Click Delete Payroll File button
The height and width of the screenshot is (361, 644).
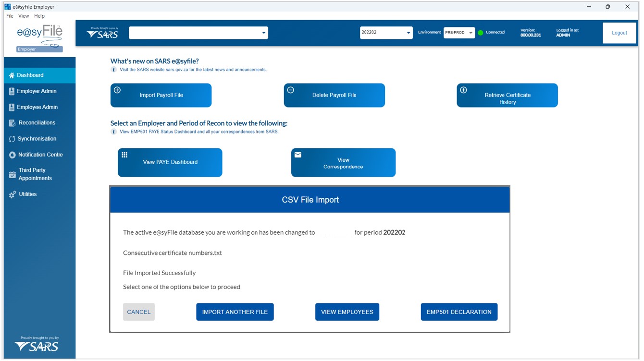tap(334, 95)
